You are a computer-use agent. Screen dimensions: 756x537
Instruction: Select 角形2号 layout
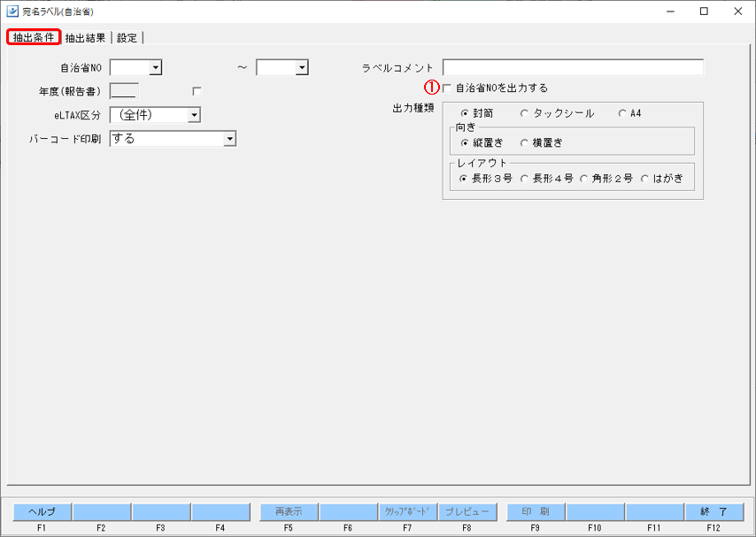584,179
